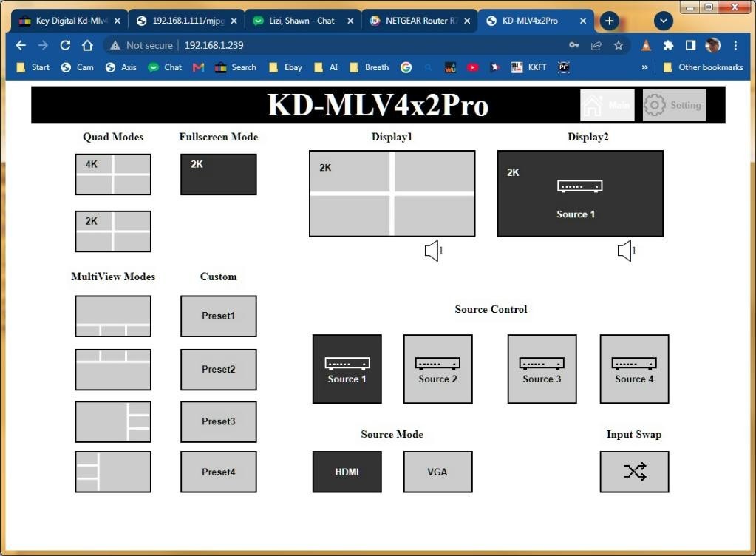This screenshot has height=556, width=756.
Task: Set Source Mode to HDMI
Action: 347,472
